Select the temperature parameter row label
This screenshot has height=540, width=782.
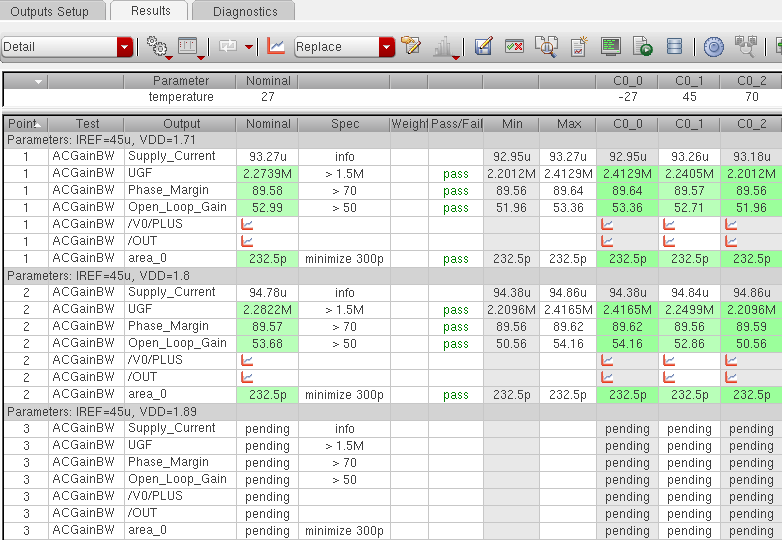click(x=181, y=97)
